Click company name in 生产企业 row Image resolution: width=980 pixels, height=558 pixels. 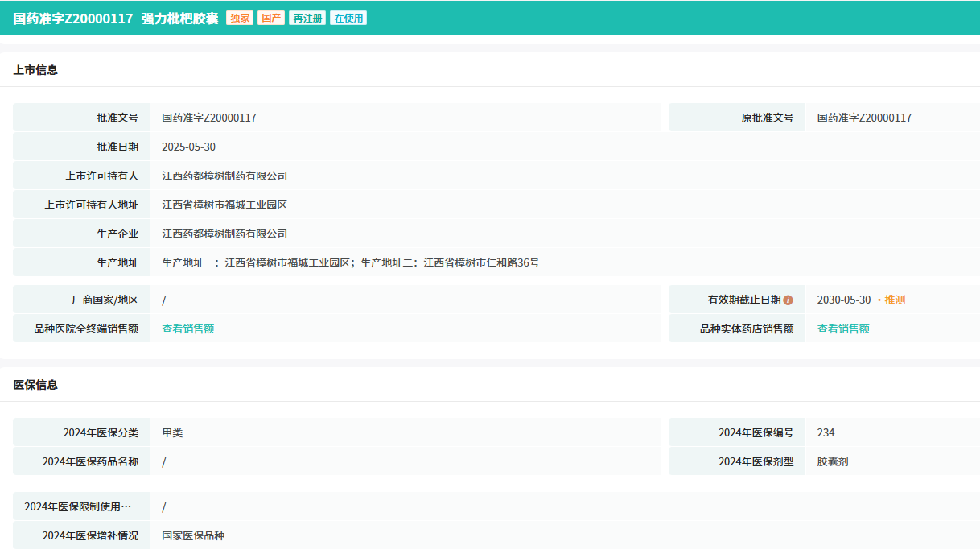click(224, 234)
